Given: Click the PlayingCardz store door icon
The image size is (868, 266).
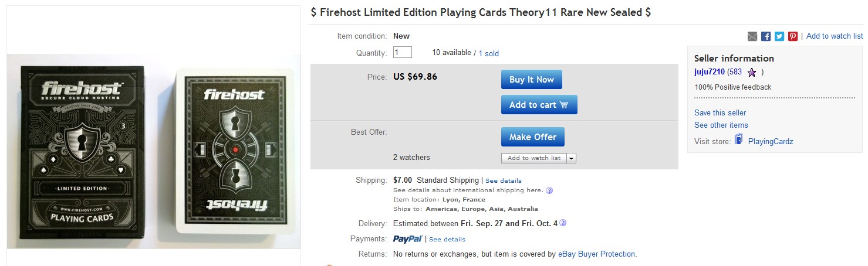Looking at the screenshot, I should (739, 140).
